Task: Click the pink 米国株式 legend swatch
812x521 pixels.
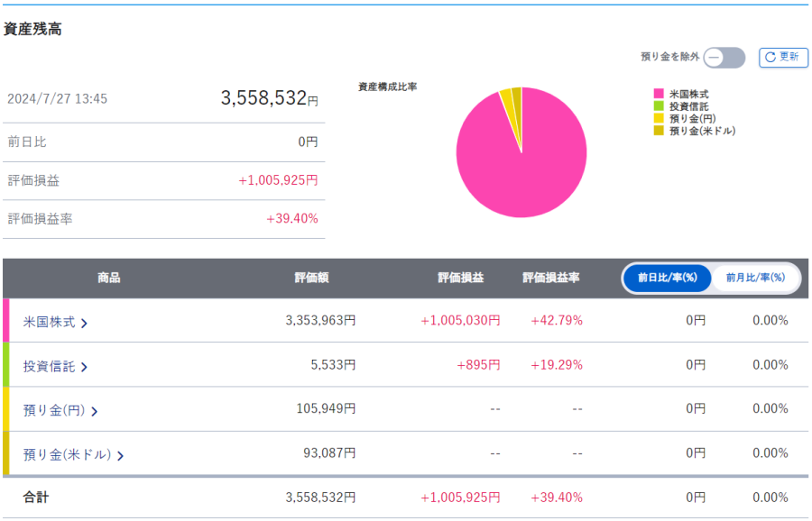Action: point(659,94)
